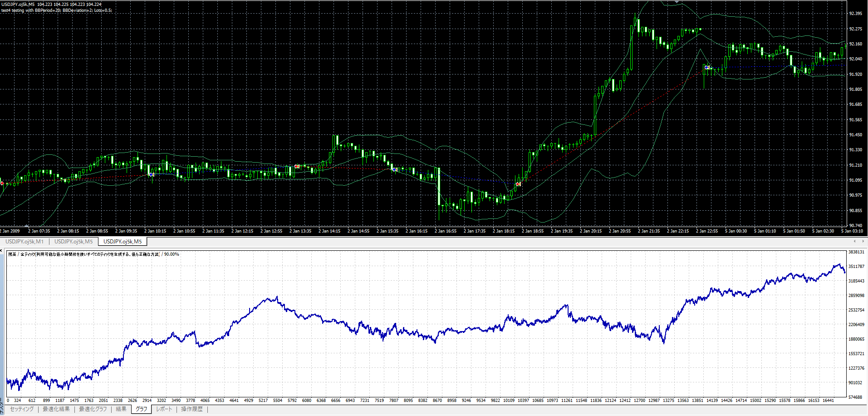Open the 最適化グラフ tester tab
868x416 pixels.
pos(93,409)
